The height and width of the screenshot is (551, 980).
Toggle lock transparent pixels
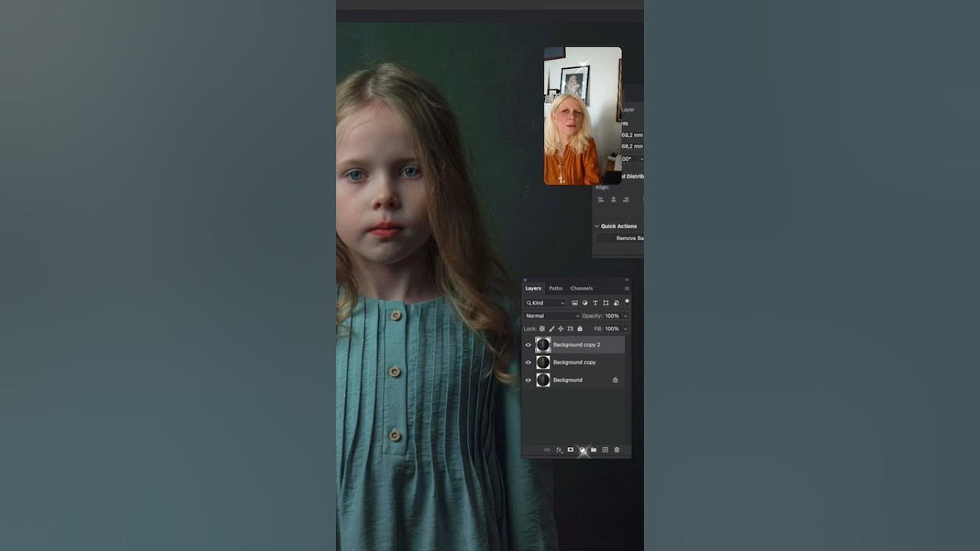[x=542, y=329]
